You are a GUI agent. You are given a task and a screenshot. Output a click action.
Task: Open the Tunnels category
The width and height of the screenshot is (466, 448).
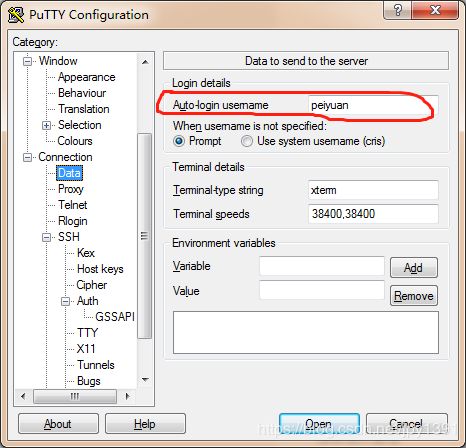coord(96,365)
